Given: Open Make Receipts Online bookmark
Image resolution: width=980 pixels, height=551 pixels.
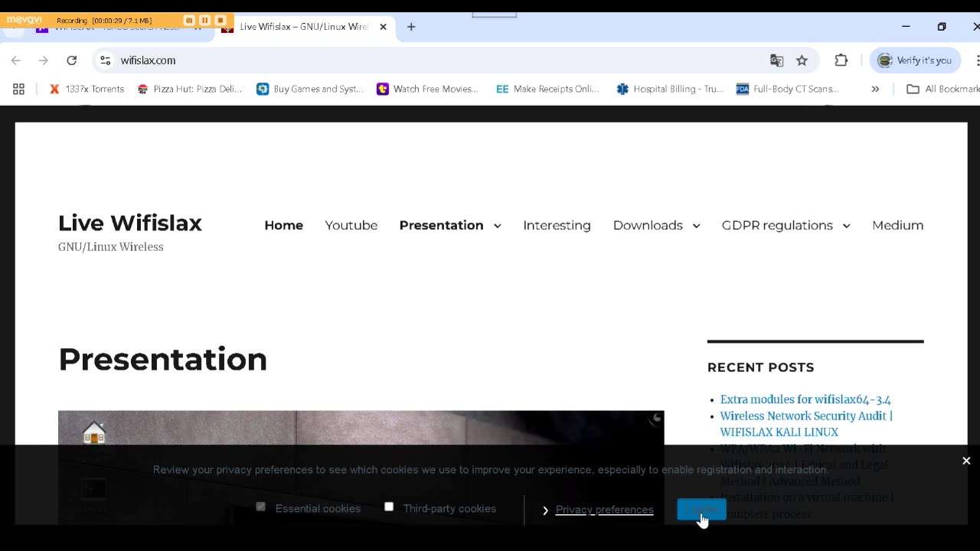Looking at the screenshot, I should (x=547, y=89).
